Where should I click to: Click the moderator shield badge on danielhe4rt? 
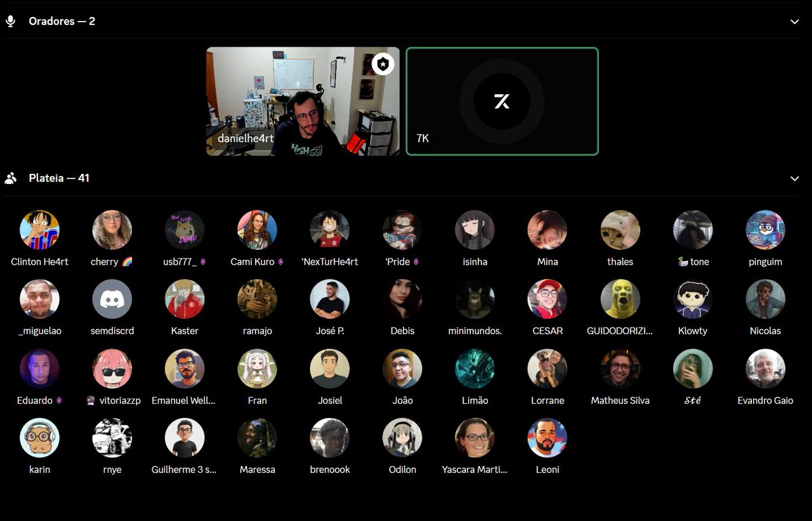coord(383,64)
